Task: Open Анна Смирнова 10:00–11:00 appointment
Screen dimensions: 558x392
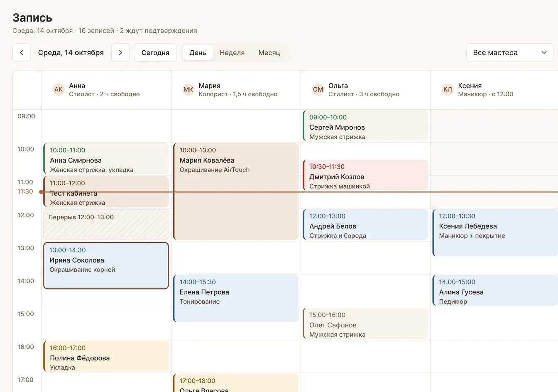Action: click(106, 159)
